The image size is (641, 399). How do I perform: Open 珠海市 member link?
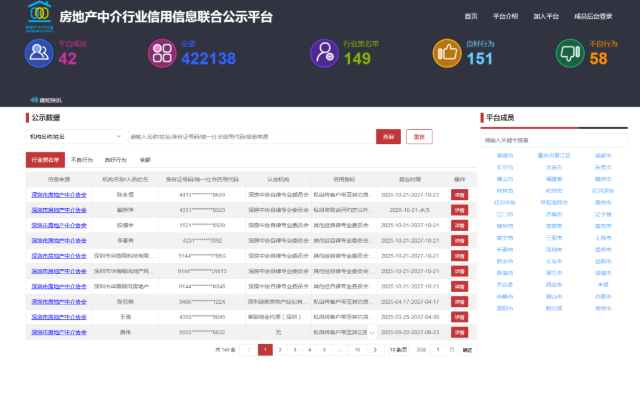coord(505,273)
